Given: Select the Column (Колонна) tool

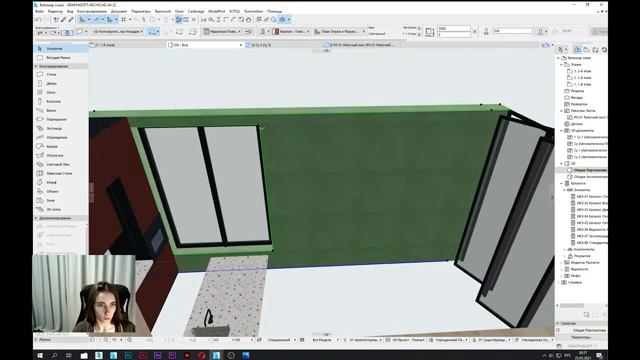Looking at the screenshot, I should 60,101.
